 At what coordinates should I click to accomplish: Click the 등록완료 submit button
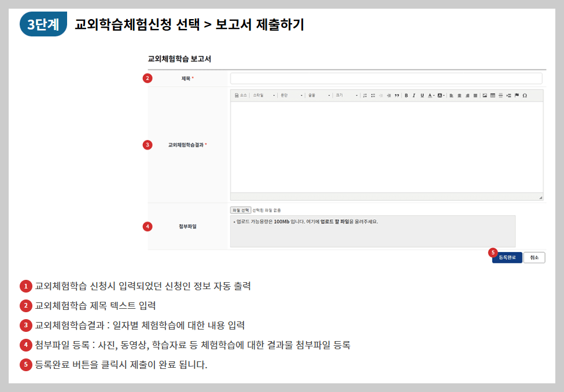[507, 257]
